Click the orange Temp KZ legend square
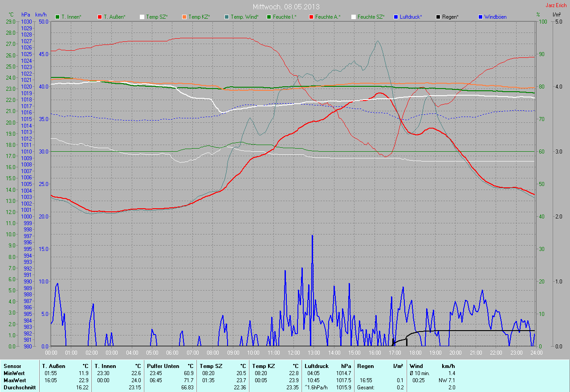570x392 pixels. 184,17
